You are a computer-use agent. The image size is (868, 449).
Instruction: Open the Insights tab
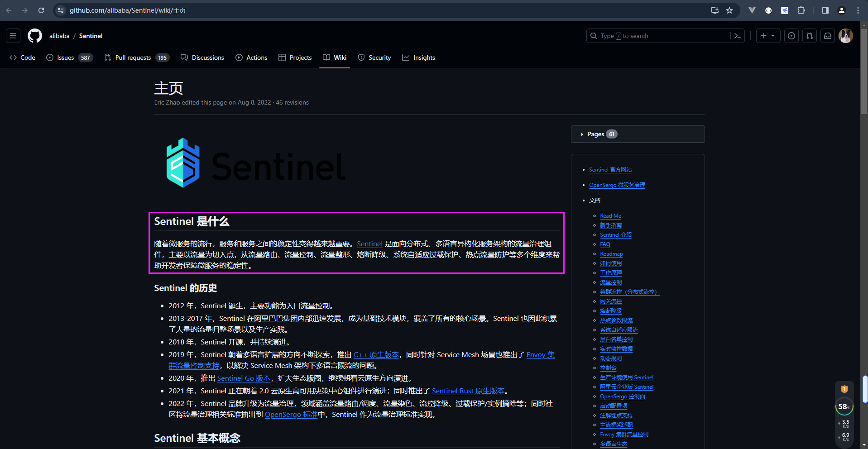pos(419,57)
